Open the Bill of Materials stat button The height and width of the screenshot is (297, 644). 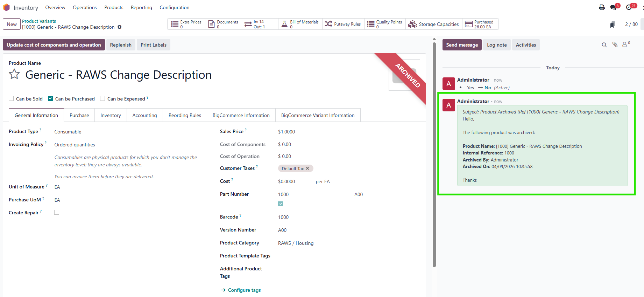click(300, 24)
